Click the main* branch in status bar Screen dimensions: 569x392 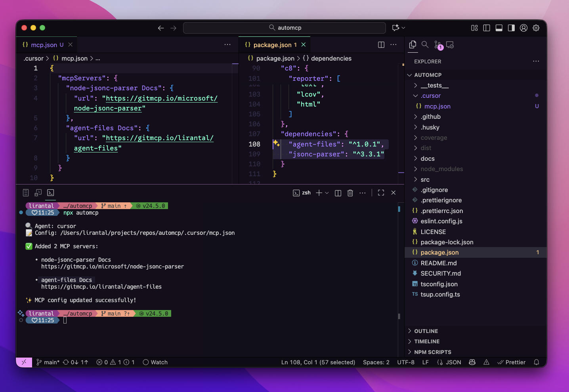pos(48,362)
